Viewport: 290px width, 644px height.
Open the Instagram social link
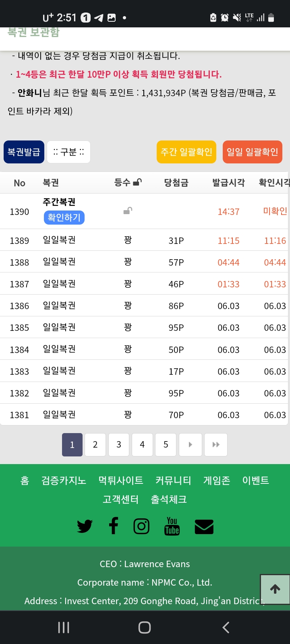[x=141, y=526]
